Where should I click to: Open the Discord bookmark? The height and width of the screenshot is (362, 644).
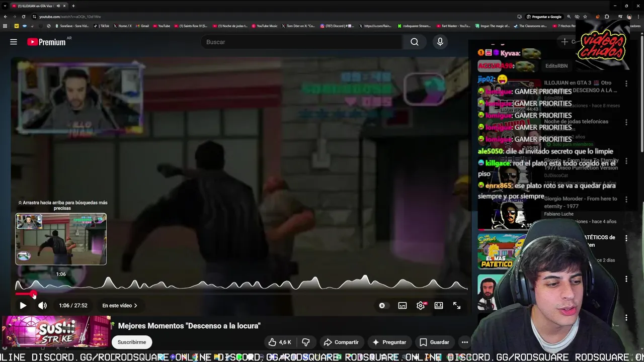coord(338,26)
